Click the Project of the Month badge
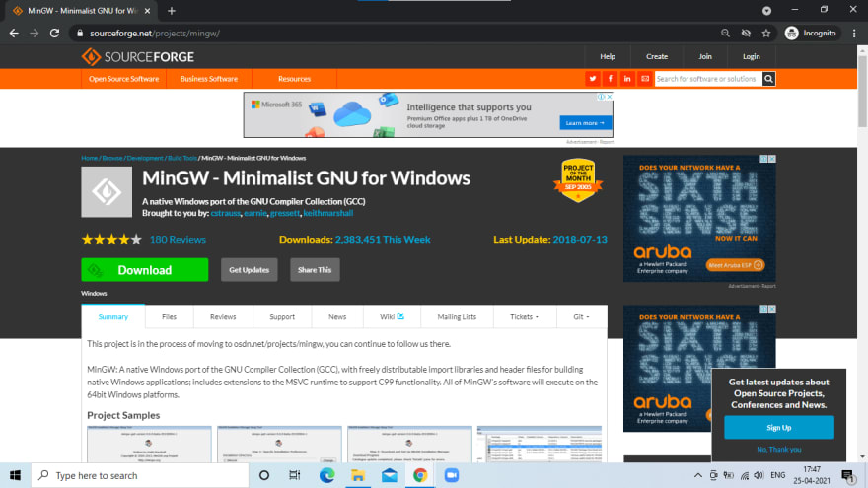The height and width of the screenshot is (488, 868). click(578, 180)
